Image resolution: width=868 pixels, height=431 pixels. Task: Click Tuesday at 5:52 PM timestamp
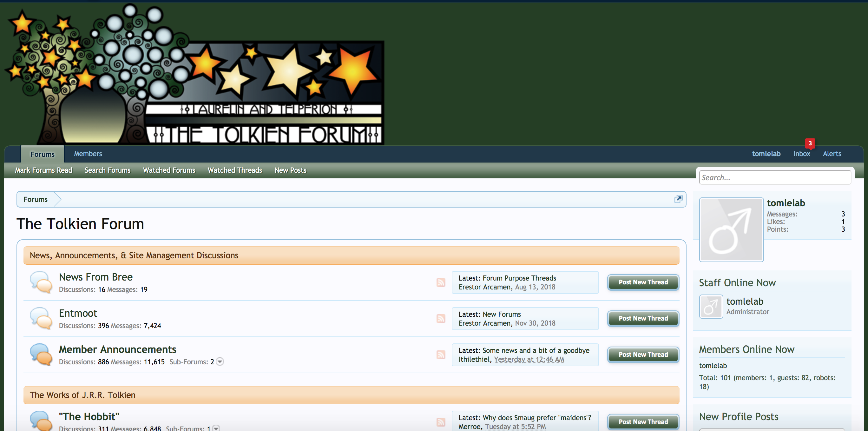(x=515, y=427)
